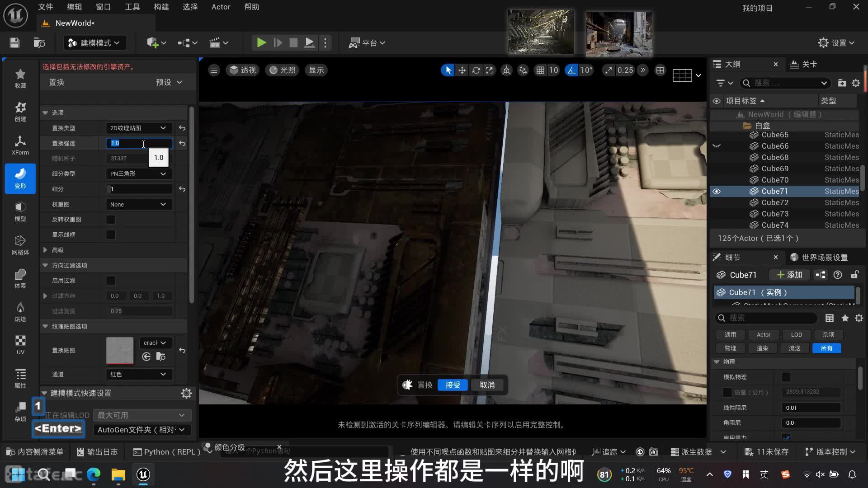Toggle Cube66 hidden eye in outliner

click(717, 146)
